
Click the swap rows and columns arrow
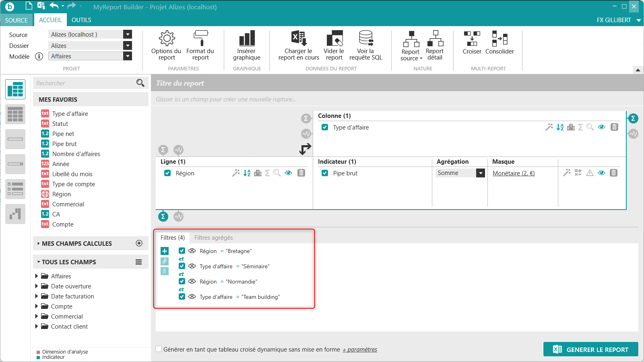click(305, 149)
